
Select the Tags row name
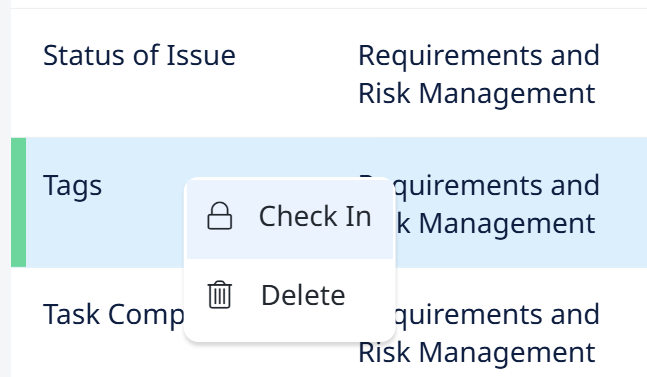pos(72,186)
